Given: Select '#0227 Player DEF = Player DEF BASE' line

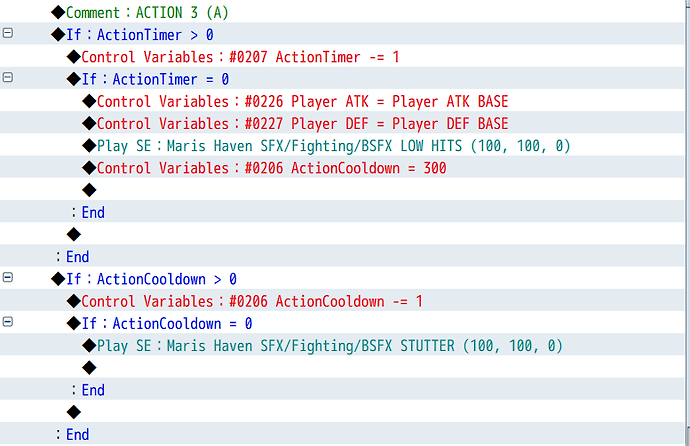Looking at the screenshot, I should pos(295,124).
